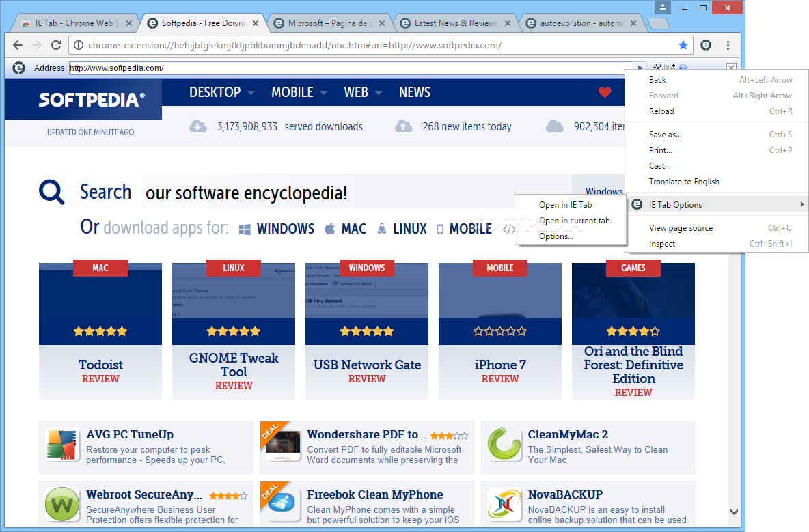Expand IE Tab Options submenu arrow

click(x=801, y=204)
